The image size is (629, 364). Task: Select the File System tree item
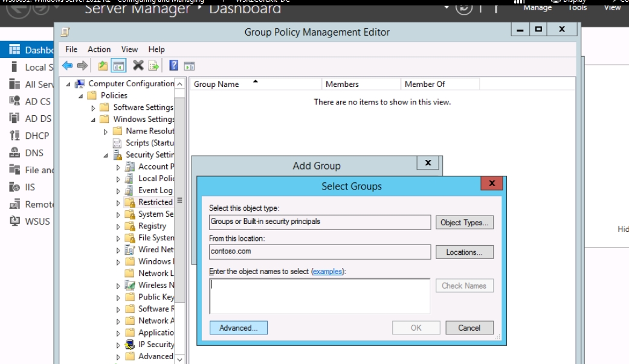156,238
